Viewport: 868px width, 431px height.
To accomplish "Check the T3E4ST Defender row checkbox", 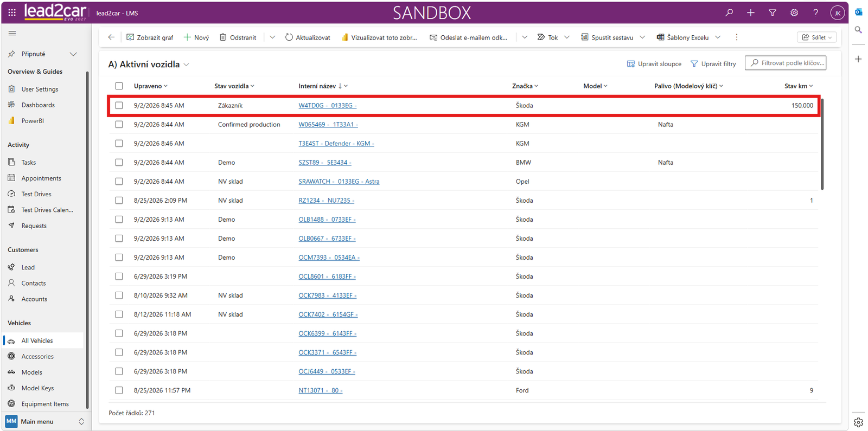I will click(x=119, y=144).
